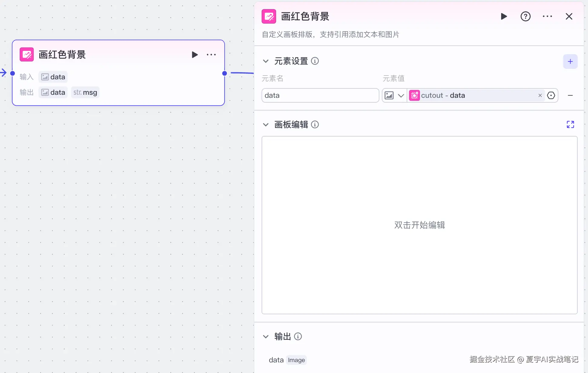Show info tooltip next to 画板编辑
The image size is (588, 373).
click(x=315, y=125)
